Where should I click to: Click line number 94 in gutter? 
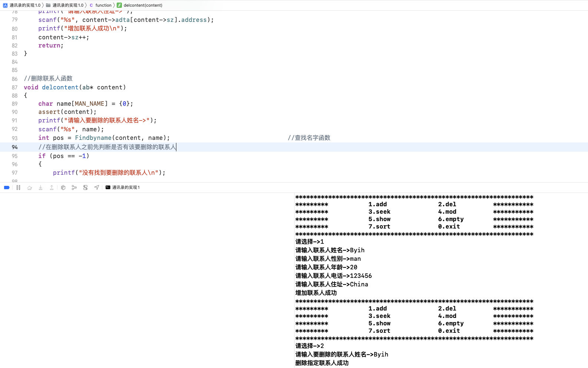[15, 147]
